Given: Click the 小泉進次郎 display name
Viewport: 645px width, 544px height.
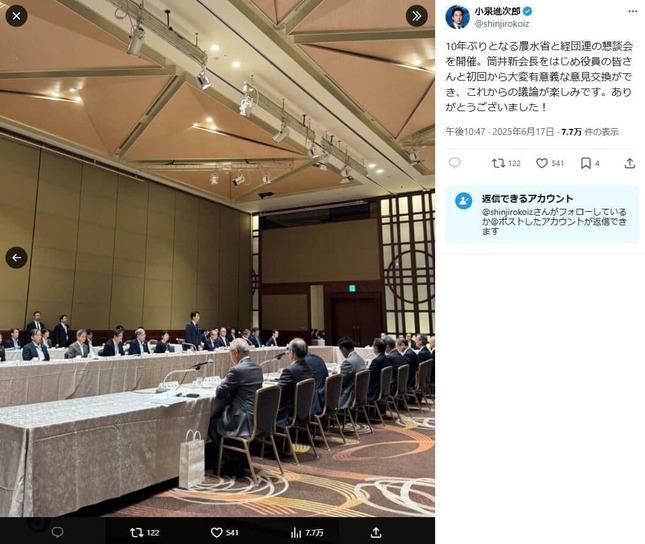Looking at the screenshot, I should pyautogui.click(x=497, y=11).
